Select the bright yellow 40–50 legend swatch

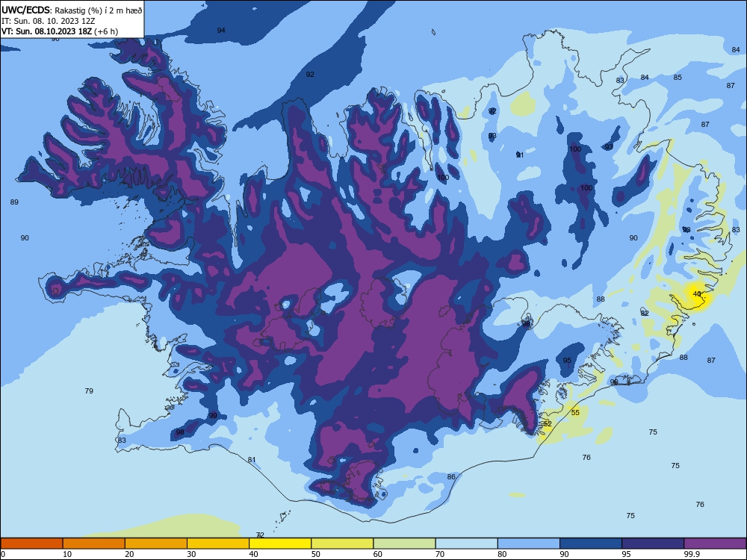pos(280,544)
